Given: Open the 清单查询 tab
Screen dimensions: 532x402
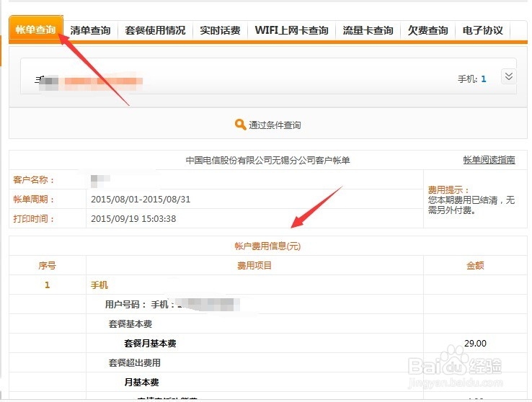Looking at the screenshot, I should 90,30.
